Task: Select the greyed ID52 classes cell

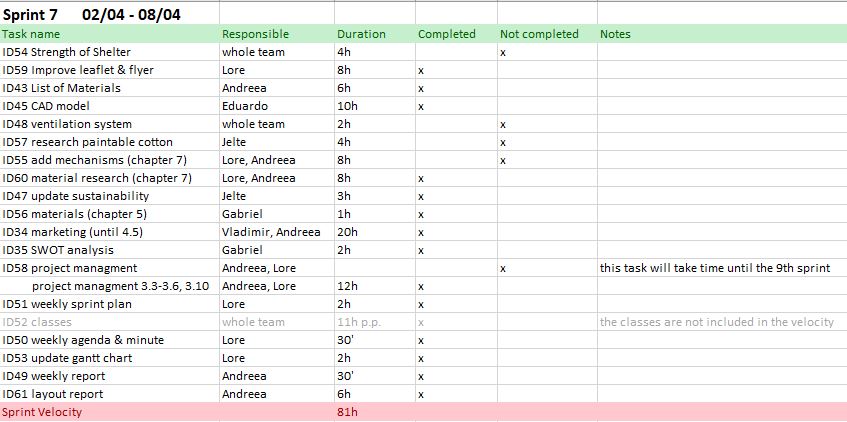Action: pos(110,322)
